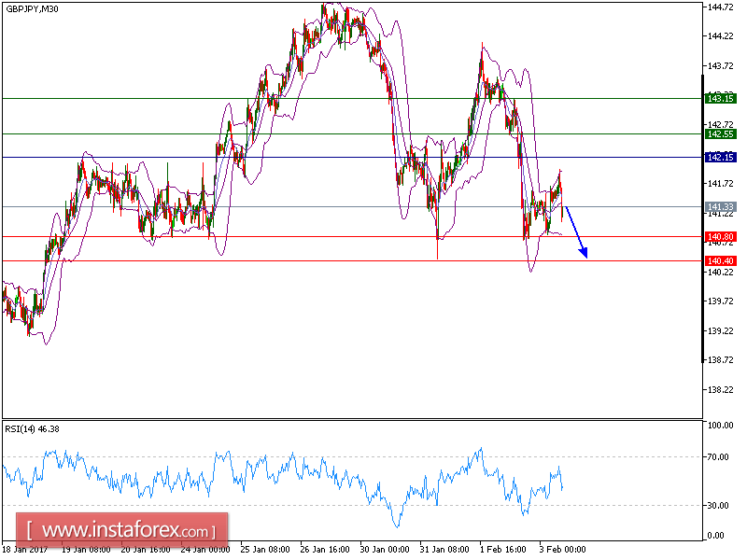This screenshot has height=560, width=747.
Task: Select the 3 Feb 00:00 date label
Action: (x=561, y=550)
